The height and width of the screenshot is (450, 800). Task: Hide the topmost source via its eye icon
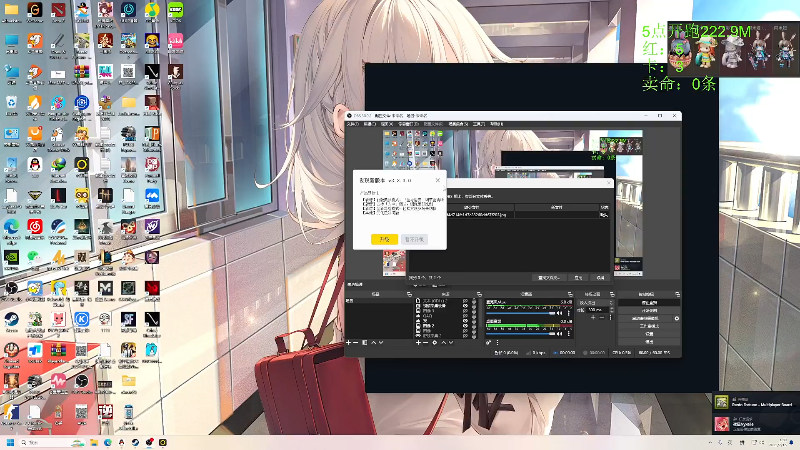pos(465,301)
